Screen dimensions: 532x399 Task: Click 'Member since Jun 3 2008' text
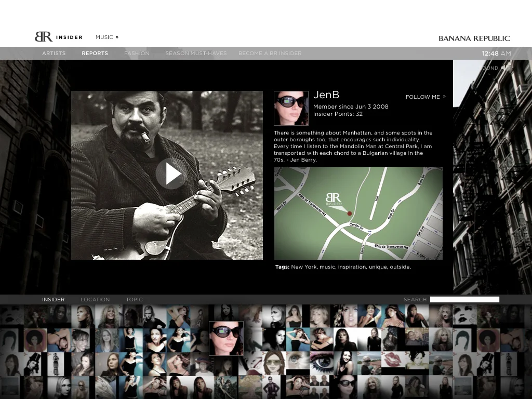click(x=351, y=107)
